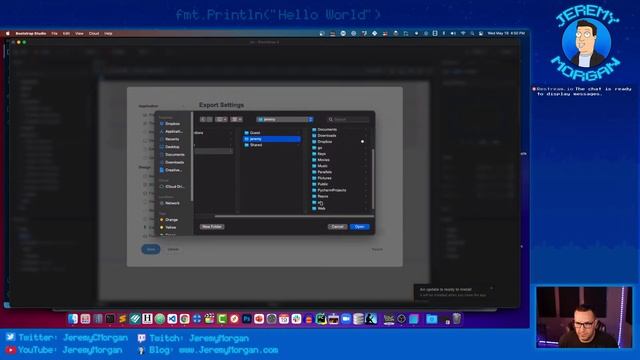Open the Finder icon in the Dock

[x=73, y=319]
